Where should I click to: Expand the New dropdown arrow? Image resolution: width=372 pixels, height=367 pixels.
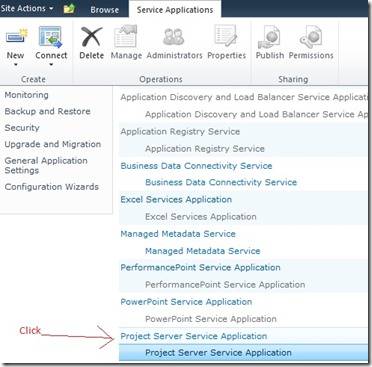15,65
